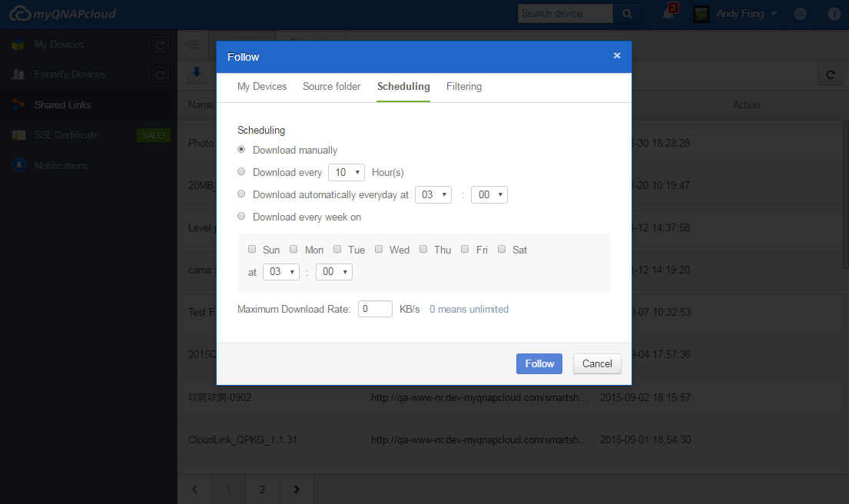Viewport: 849px width, 504px height.
Task: Open the Download every hours dropdown
Action: click(x=345, y=172)
